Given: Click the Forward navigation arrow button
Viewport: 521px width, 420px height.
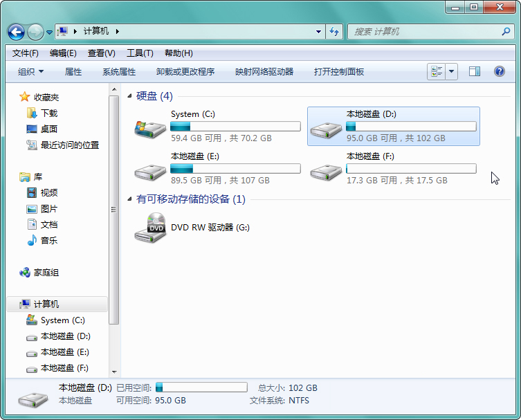Looking at the screenshot, I should click(35, 33).
